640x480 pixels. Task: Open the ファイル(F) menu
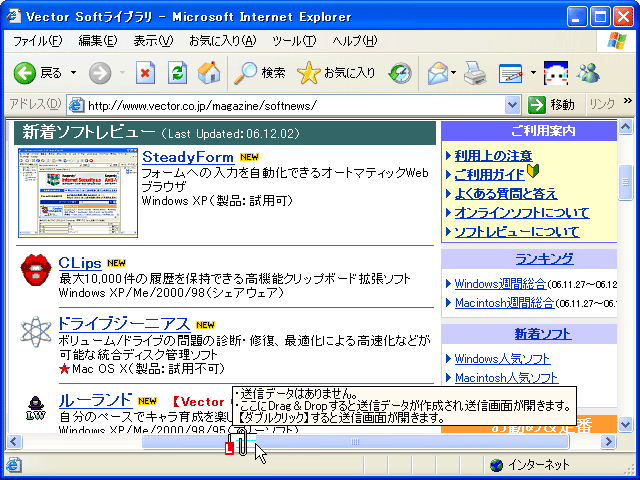point(38,41)
